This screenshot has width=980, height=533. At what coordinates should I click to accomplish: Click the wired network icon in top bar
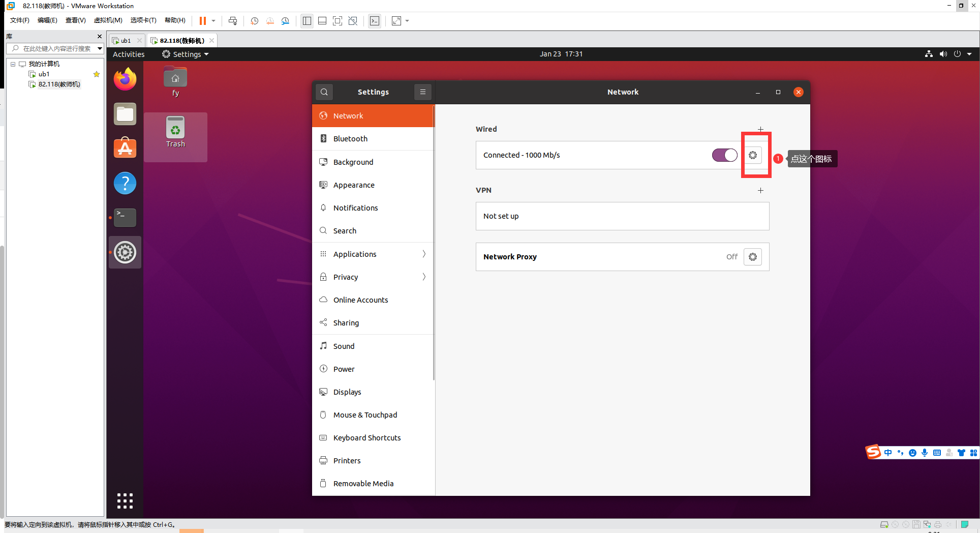pyautogui.click(x=929, y=54)
